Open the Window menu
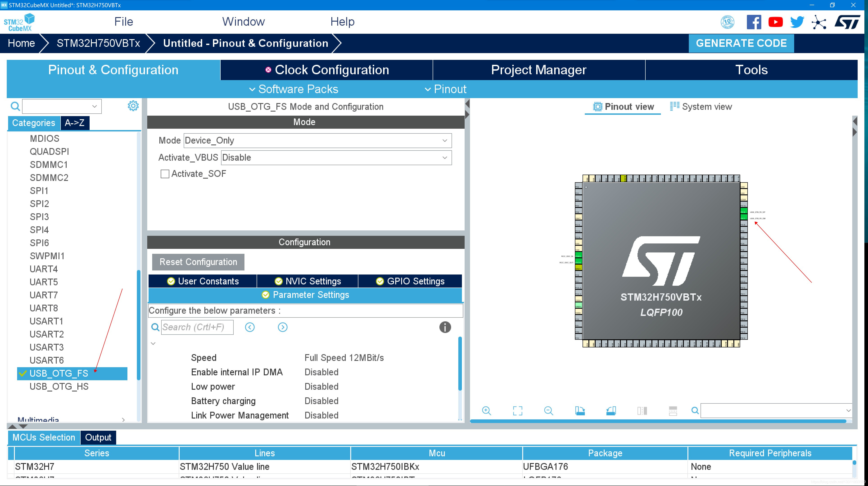868x486 pixels. [243, 22]
